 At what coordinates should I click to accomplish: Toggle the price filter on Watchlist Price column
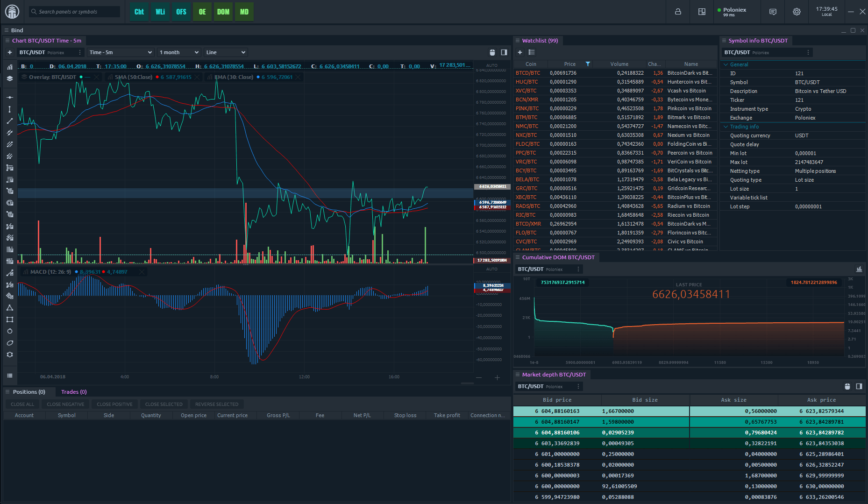[588, 64]
